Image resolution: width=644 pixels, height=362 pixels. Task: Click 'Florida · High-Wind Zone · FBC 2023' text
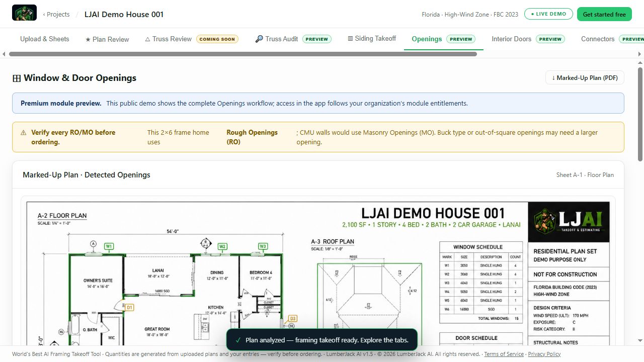coord(470,14)
